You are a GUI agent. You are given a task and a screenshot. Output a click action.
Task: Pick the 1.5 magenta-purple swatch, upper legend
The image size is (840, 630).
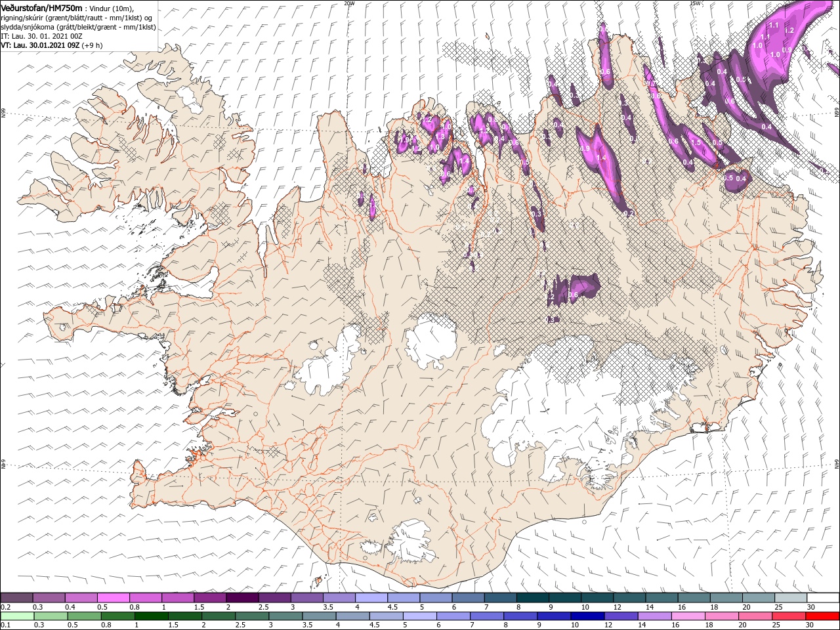(x=209, y=598)
